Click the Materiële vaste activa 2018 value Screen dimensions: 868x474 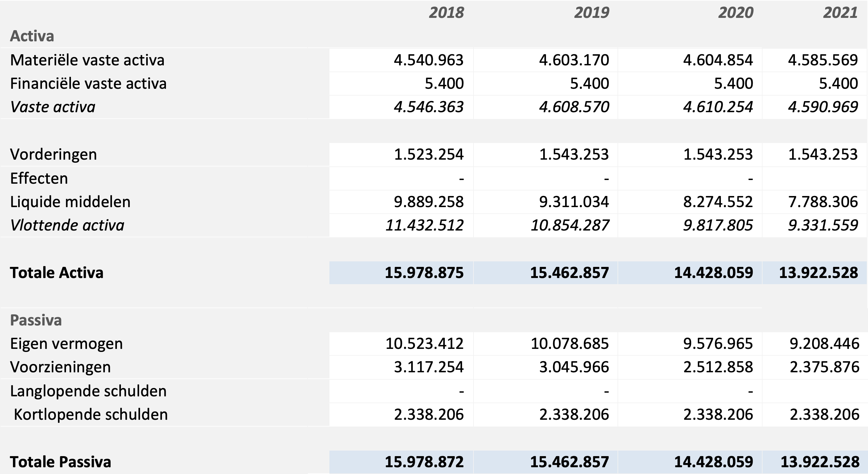[429, 60]
